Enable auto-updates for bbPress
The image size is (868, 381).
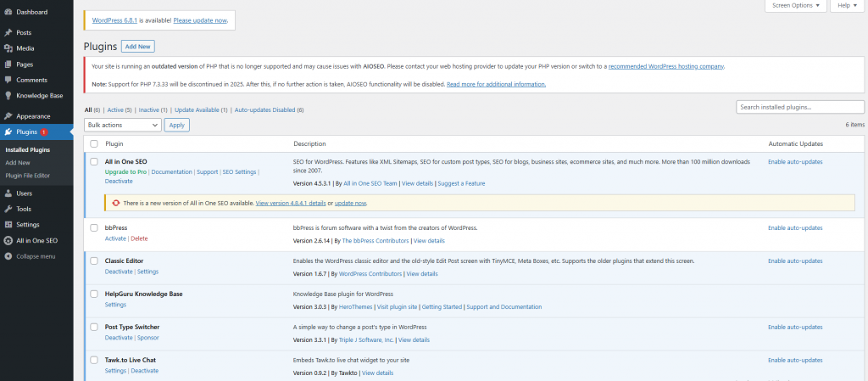pyautogui.click(x=795, y=227)
